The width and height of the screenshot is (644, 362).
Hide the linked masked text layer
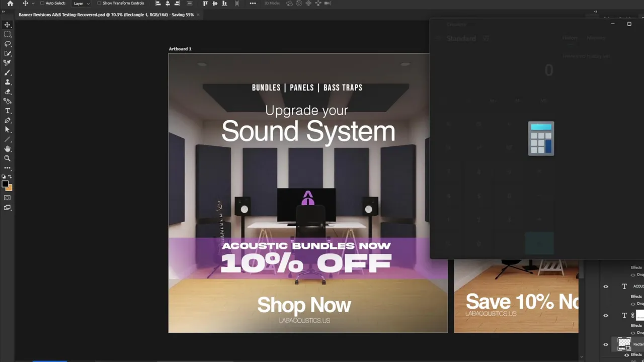click(606, 315)
